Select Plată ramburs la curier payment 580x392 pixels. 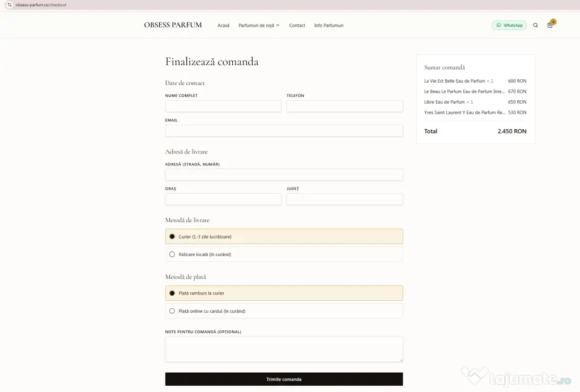coord(284,293)
